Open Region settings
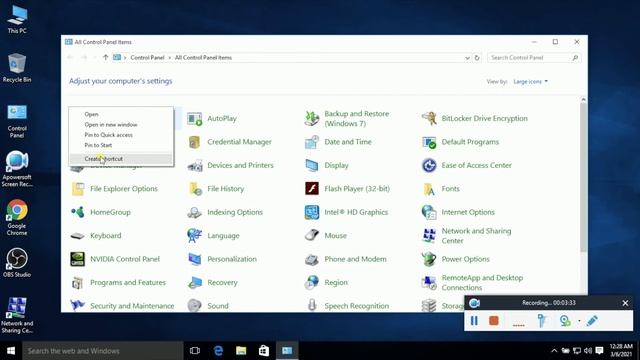This screenshot has height=360, width=640. click(x=327, y=282)
